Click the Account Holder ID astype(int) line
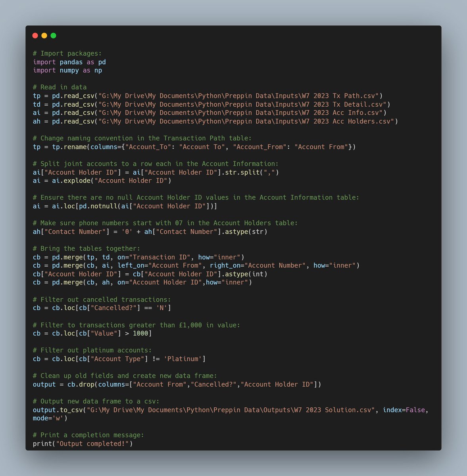Viewport: 467px width, 476px height. tap(150, 274)
